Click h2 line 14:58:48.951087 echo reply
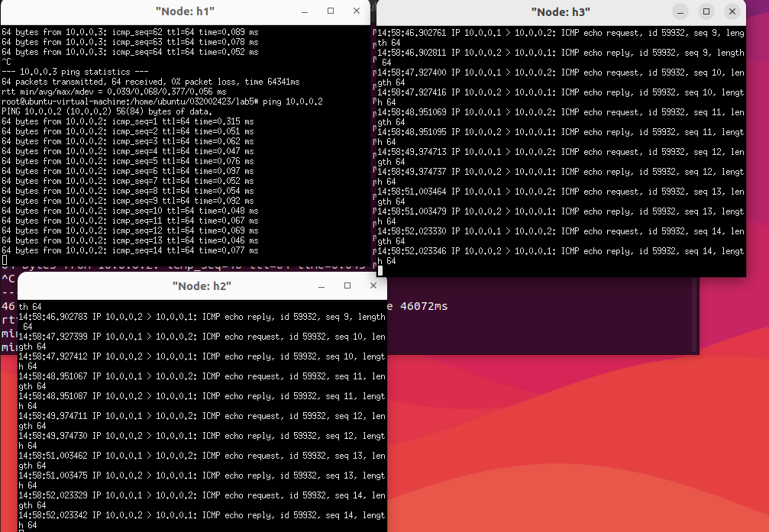The height and width of the screenshot is (532, 769). pos(202,401)
